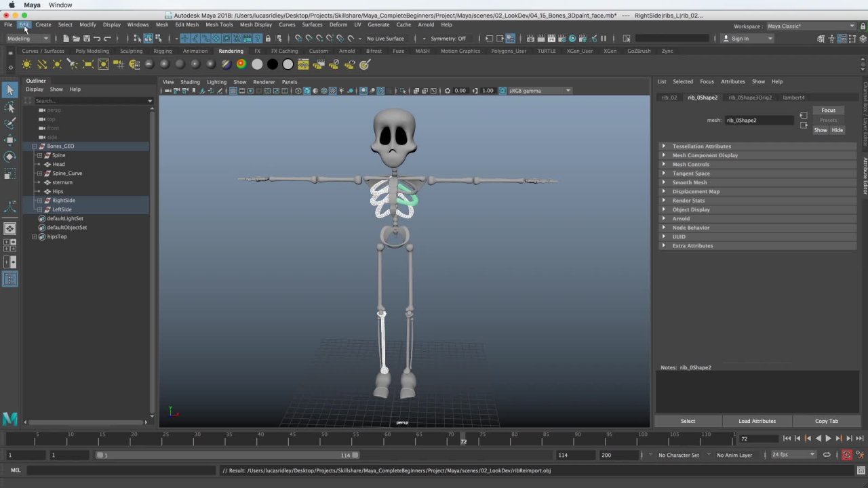Activate the Move tool in the toolbox
Image resolution: width=868 pixels, height=488 pixels.
(9, 140)
